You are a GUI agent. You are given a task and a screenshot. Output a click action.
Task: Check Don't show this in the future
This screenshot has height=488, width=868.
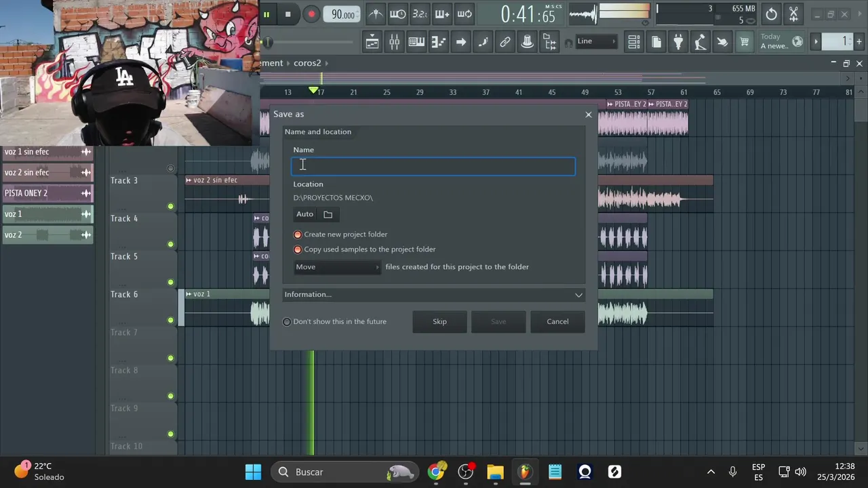pyautogui.click(x=335, y=322)
